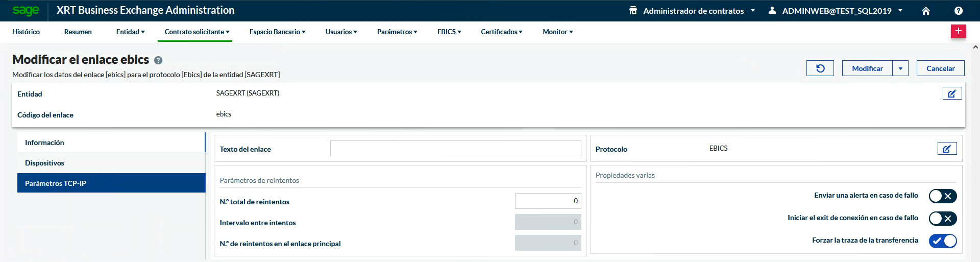This screenshot has width=980, height=262.
Task: Toggle Iniciar el exit de conexión switch
Action: [942, 219]
